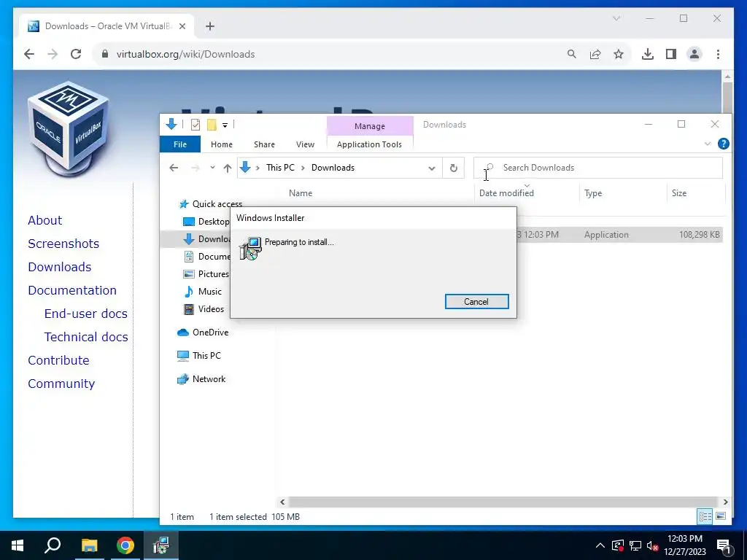The height and width of the screenshot is (560, 747).
Task: Close the Downloads – Oracle VM VirtualBox tab
Action: point(182,26)
